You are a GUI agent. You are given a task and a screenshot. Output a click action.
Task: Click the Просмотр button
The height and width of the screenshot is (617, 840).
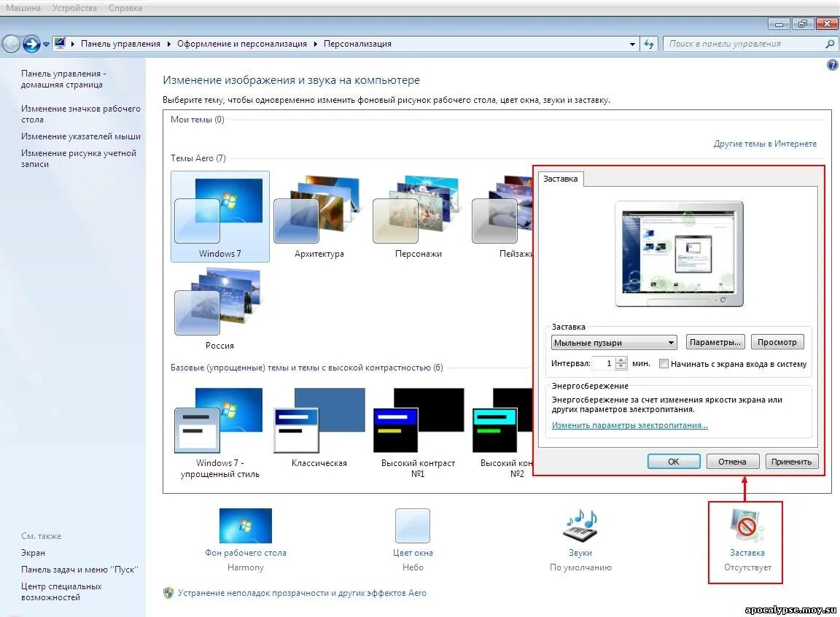pyautogui.click(x=777, y=342)
